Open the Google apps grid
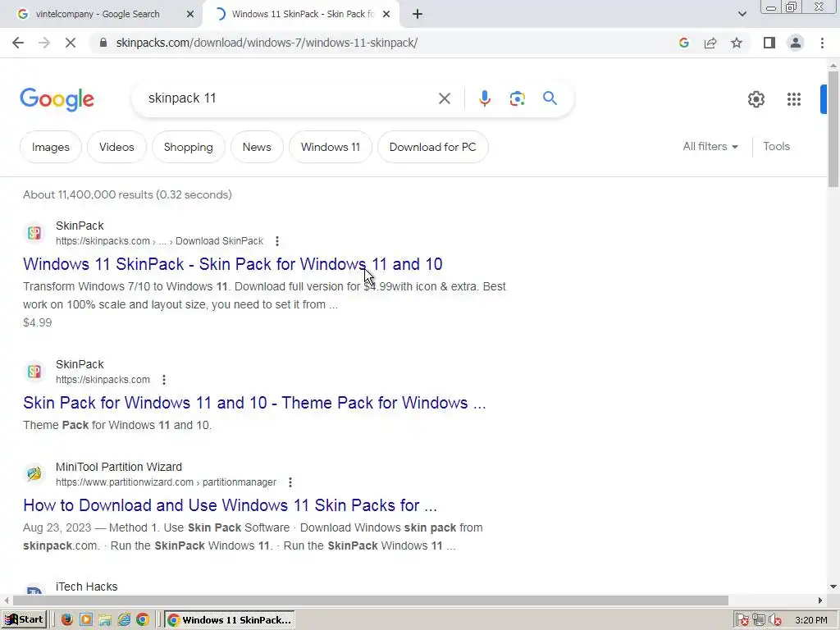Image resolution: width=840 pixels, height=630 pixels. (794, 99)
